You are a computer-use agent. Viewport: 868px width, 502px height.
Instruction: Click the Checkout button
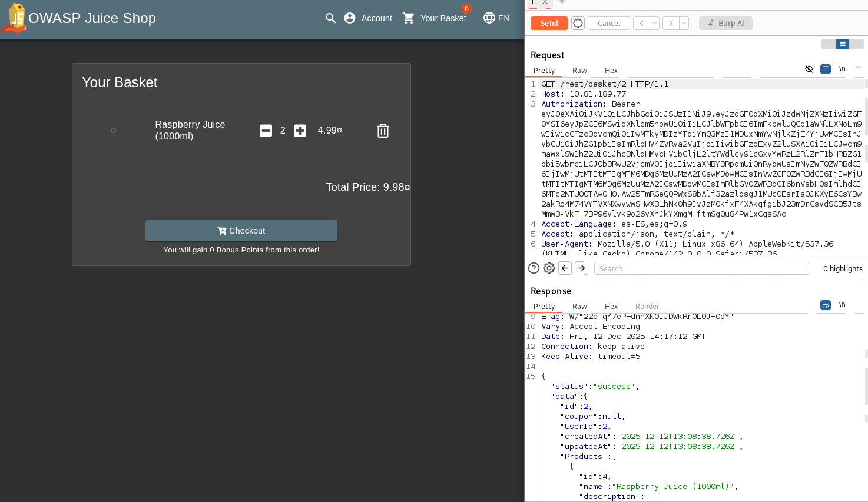pyautogui.click(x=241, y=231)
